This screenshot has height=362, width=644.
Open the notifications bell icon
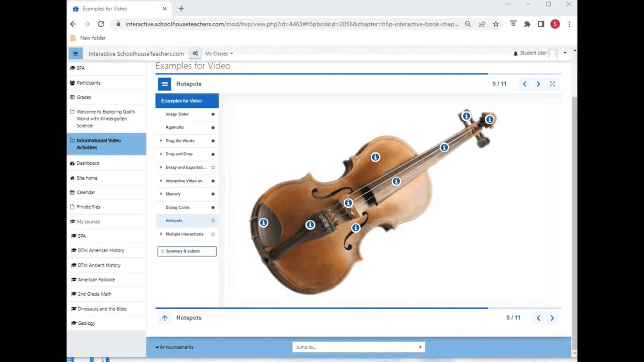(516, 53)
